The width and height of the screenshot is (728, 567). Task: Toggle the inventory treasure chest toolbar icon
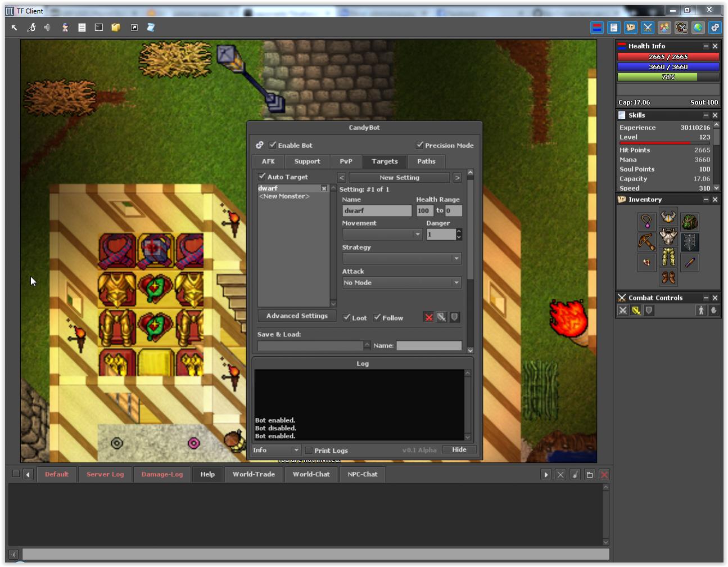click(x=631, y=28)
